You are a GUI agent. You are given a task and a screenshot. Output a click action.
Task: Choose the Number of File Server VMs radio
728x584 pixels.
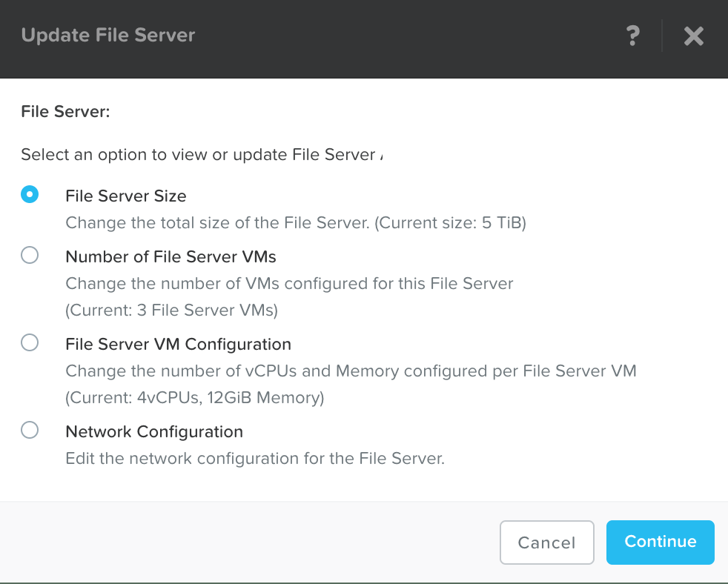click(30, 256)
